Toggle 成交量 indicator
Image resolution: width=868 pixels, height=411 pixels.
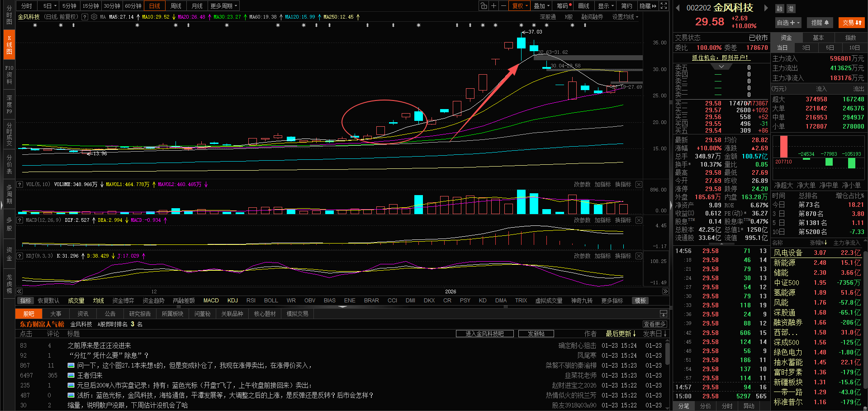point(76,301)
